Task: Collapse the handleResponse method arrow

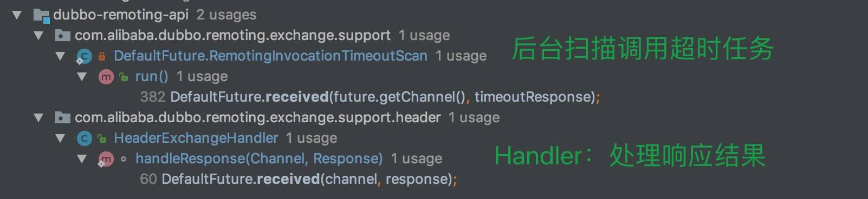Action: pos(82,158)
